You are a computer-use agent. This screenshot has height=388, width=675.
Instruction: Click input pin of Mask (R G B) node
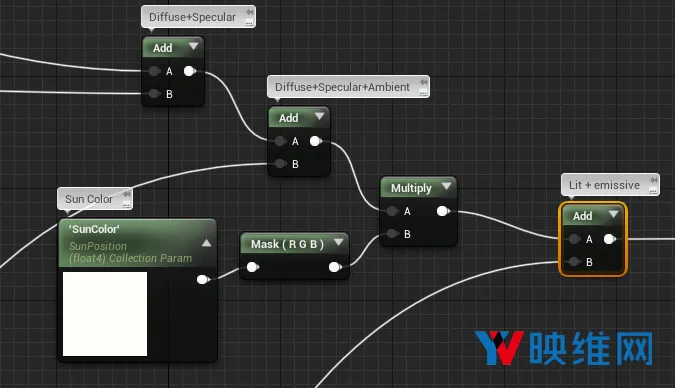[x=253, y=267]
